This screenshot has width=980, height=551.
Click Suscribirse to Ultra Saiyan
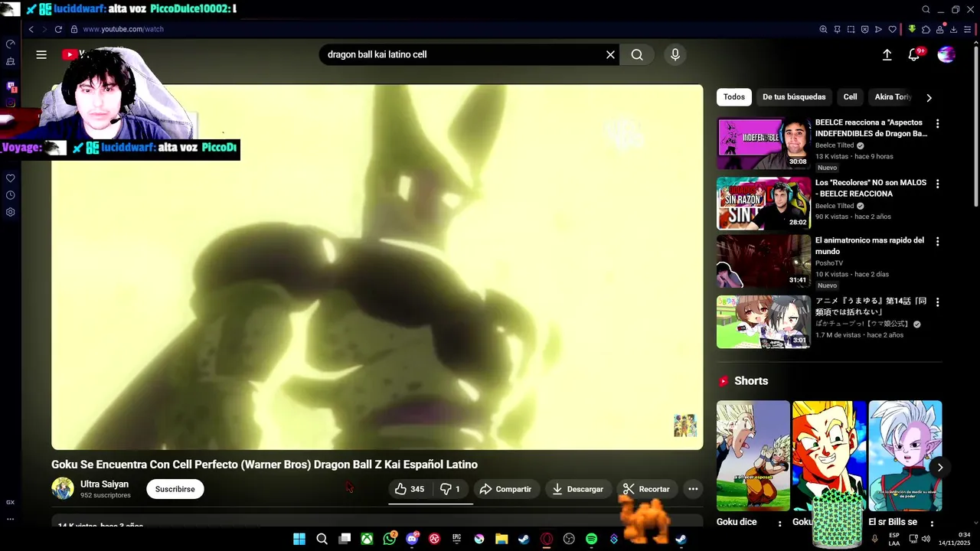tap(175, 489)
